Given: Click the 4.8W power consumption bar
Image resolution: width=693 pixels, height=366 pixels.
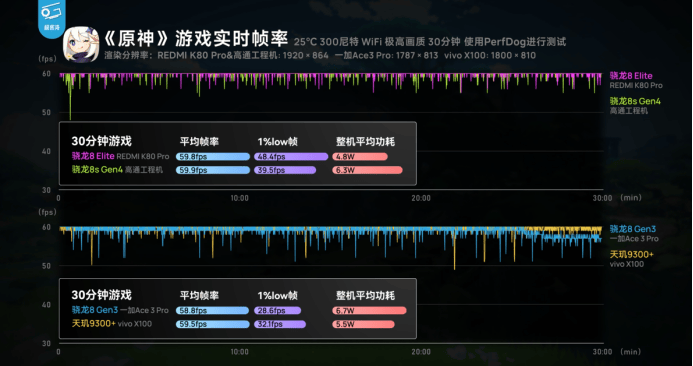Looking at the screenshot, I should tap(360, 156).
